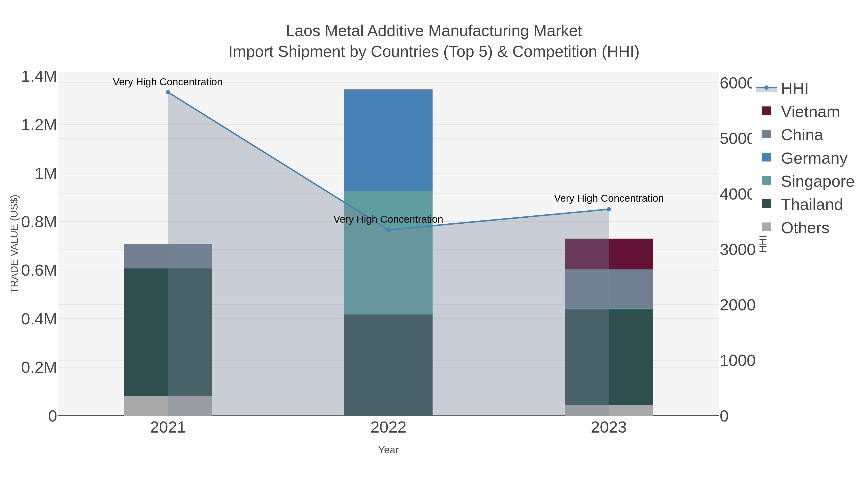868x488 pixels.
Task: Click the vertical HHI axis title
Action: 763,244
